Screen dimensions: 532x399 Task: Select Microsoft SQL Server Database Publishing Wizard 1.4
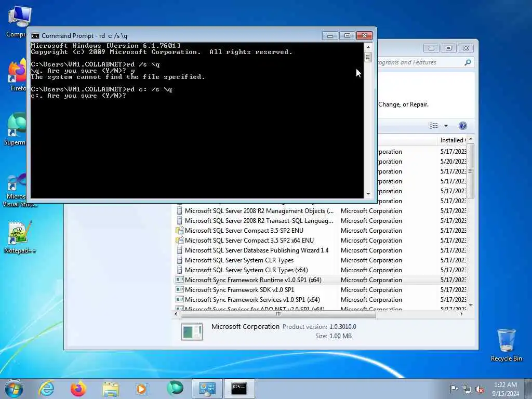(321, 250)
